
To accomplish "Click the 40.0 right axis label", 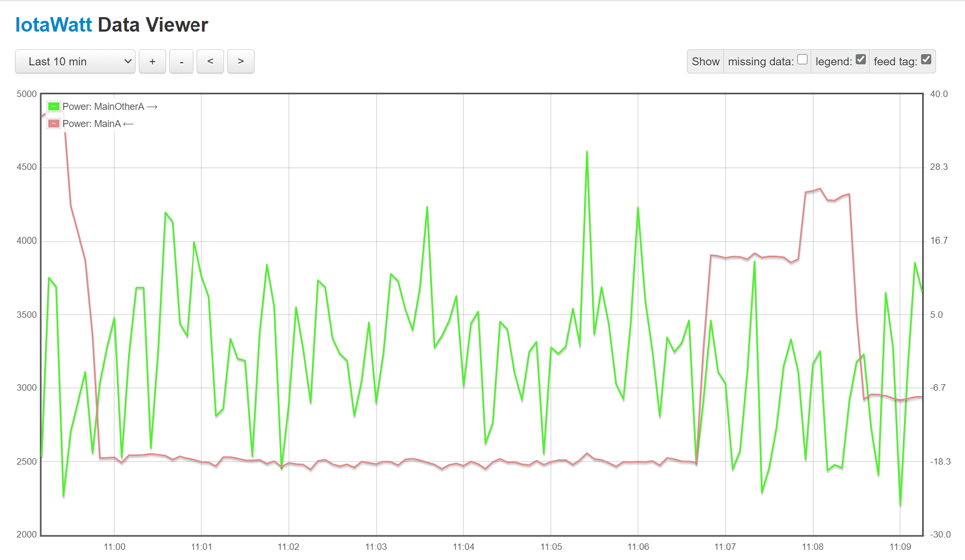I will (x=939, y=94).
